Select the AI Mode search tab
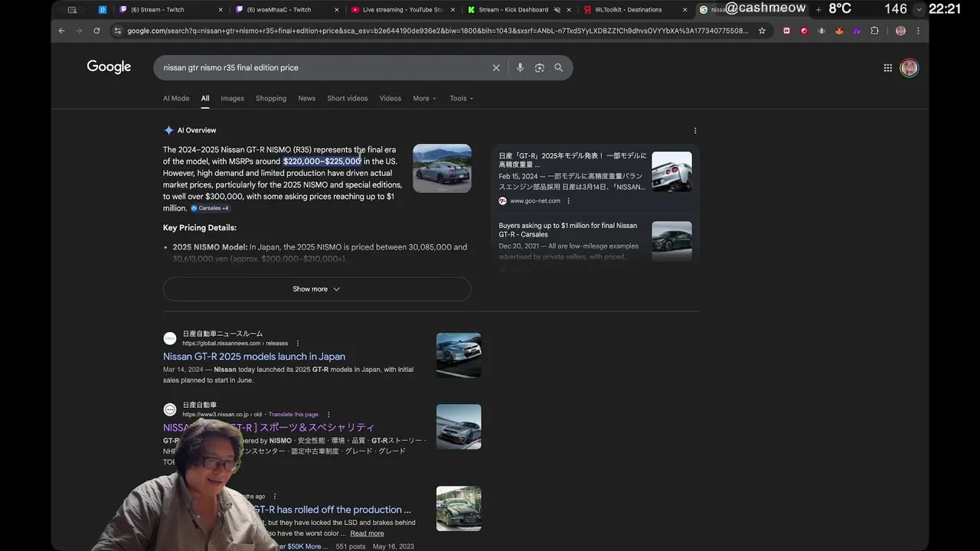The width and height of the screenshot is (980, 551). 176,98
